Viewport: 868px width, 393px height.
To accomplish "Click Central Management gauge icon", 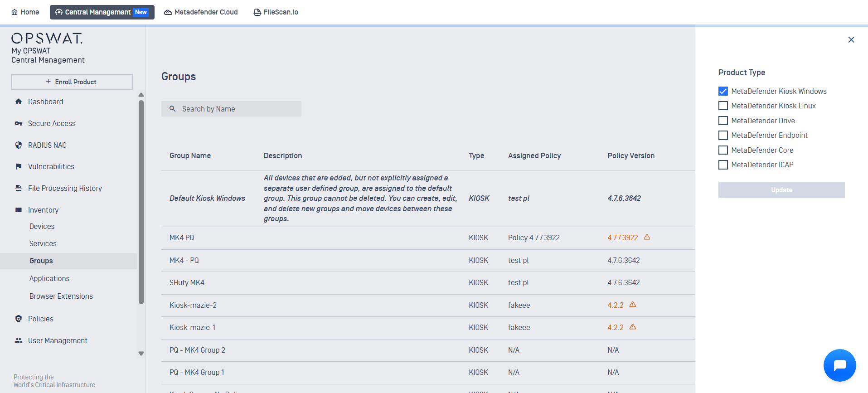I will coord(59,12).
